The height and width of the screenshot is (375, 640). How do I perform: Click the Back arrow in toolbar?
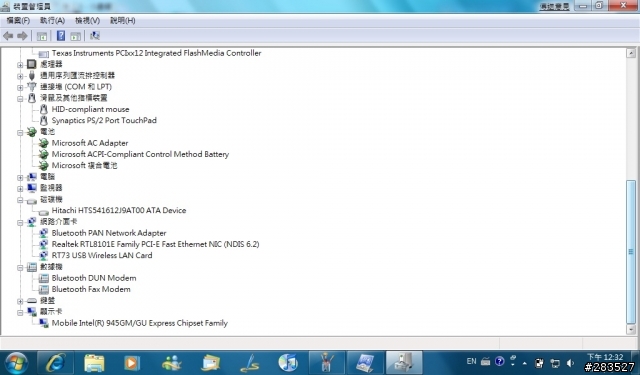point(8,36)
